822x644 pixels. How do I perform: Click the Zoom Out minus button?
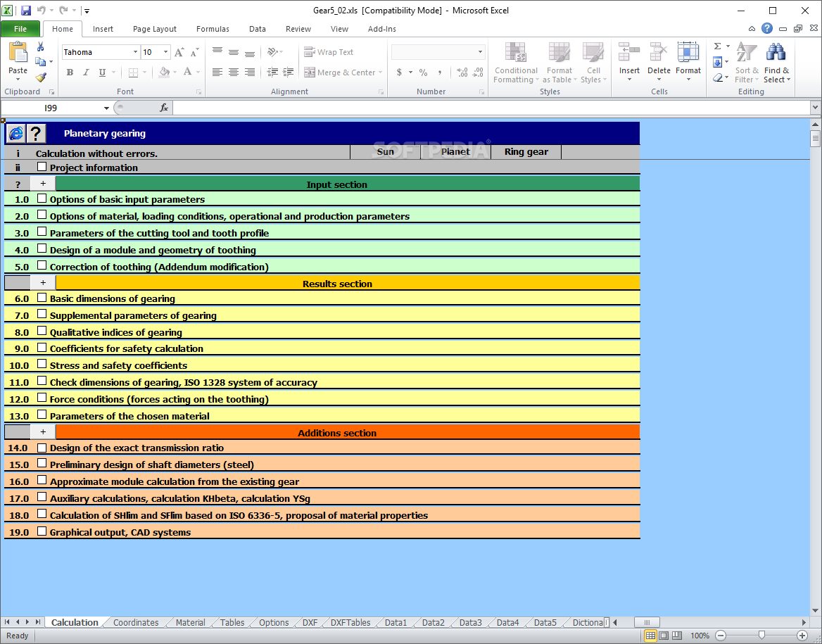(x=721, y=636)
